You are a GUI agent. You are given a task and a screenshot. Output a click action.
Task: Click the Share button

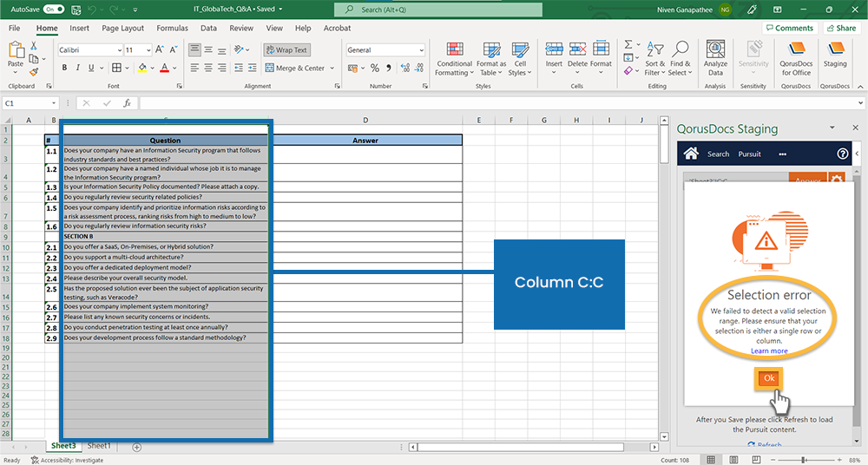(842, 28)
